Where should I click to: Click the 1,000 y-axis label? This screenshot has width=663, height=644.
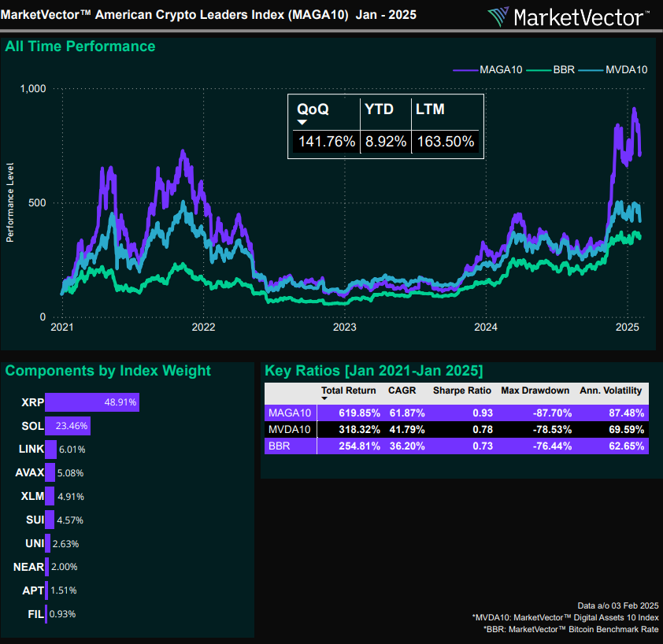33,89
